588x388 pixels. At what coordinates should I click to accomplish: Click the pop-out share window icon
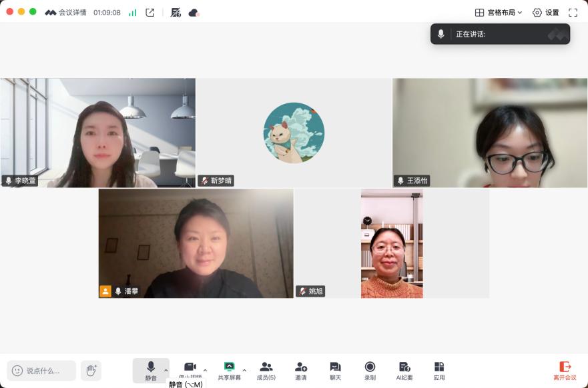click(150, 13)
